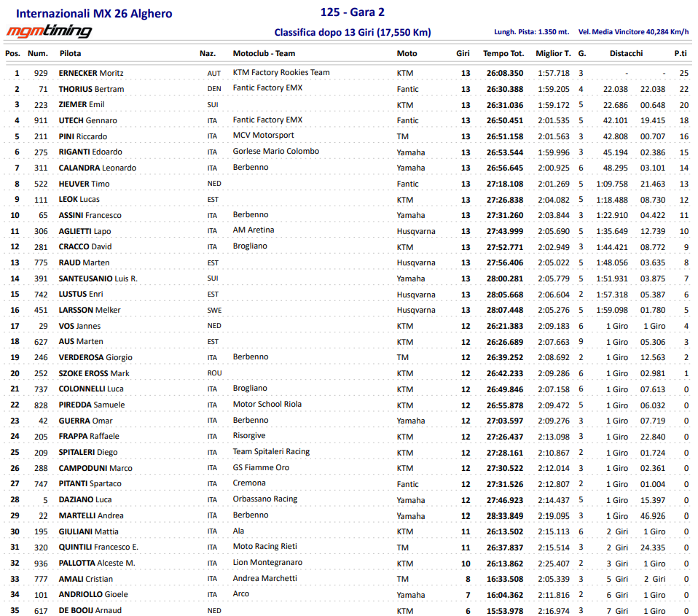Click the Team Spitaleri Racing entry
The image size is (698, 616).
271,451
